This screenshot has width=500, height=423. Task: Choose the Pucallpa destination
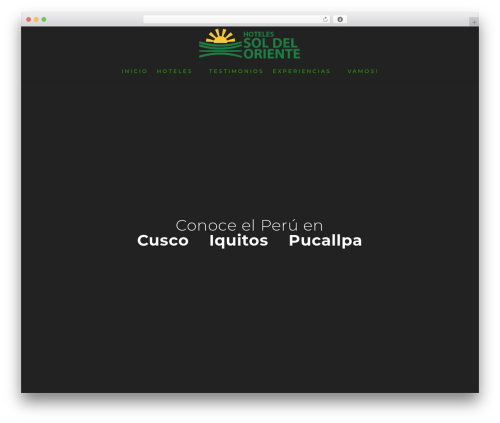click(325, 240)
